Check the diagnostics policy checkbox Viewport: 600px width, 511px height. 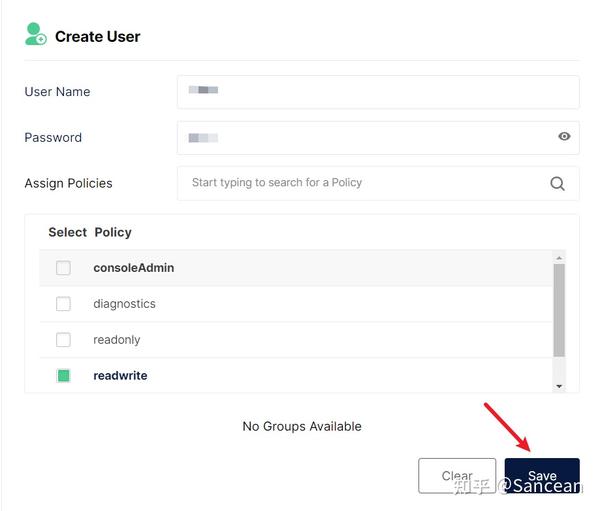tap(63, 304)
